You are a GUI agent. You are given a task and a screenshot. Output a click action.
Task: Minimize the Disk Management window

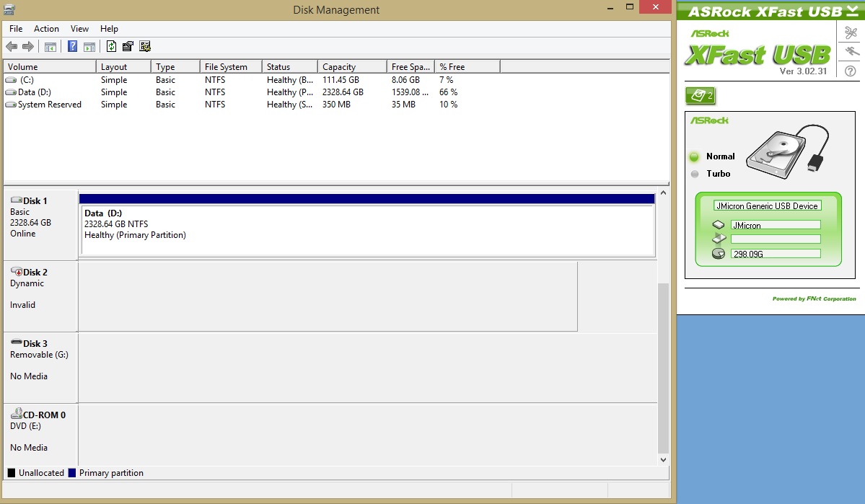tap(610, 8)
